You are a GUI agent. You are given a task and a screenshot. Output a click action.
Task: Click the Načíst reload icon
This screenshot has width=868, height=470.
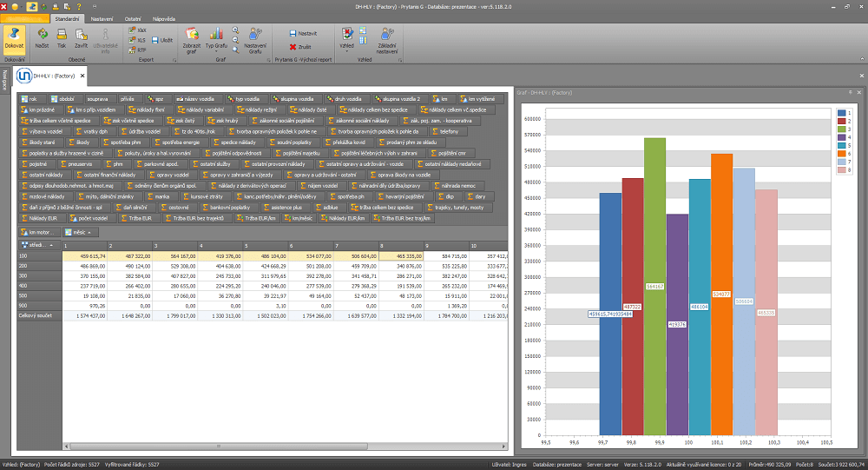[42, 37]
